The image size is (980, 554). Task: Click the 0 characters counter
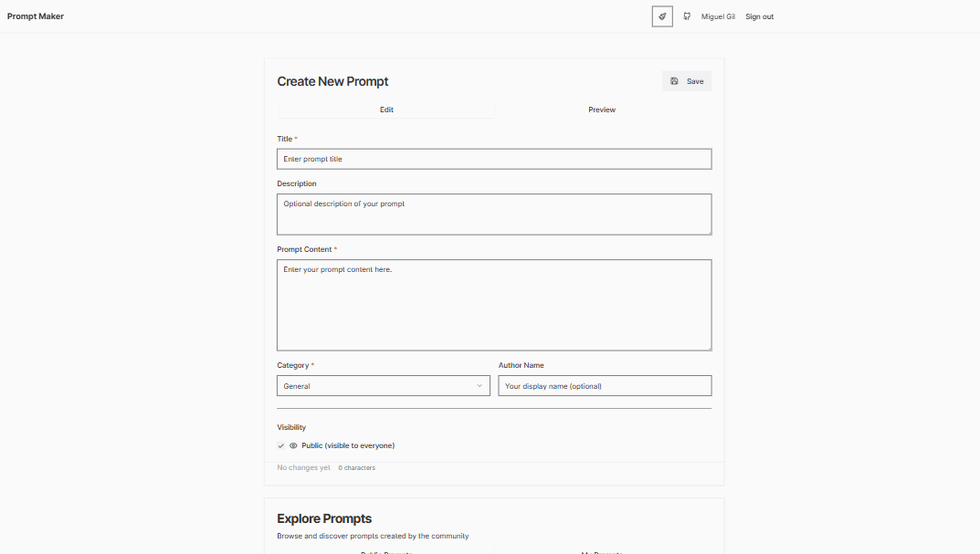point(356,467)
